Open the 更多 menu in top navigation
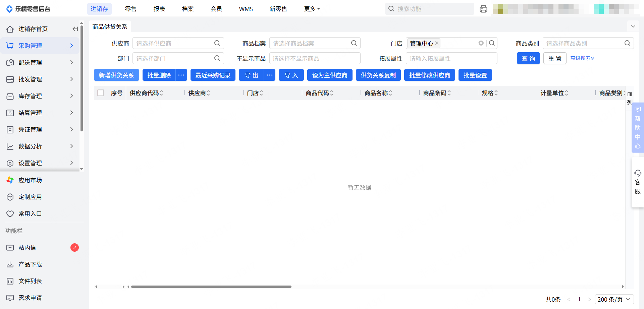 tap(312, 9)
